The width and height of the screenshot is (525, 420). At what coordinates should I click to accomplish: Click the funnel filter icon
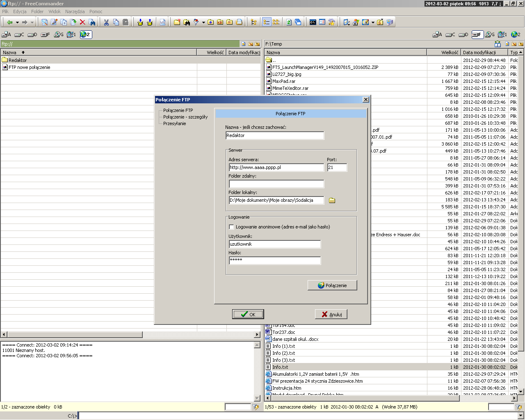(196, 22)
